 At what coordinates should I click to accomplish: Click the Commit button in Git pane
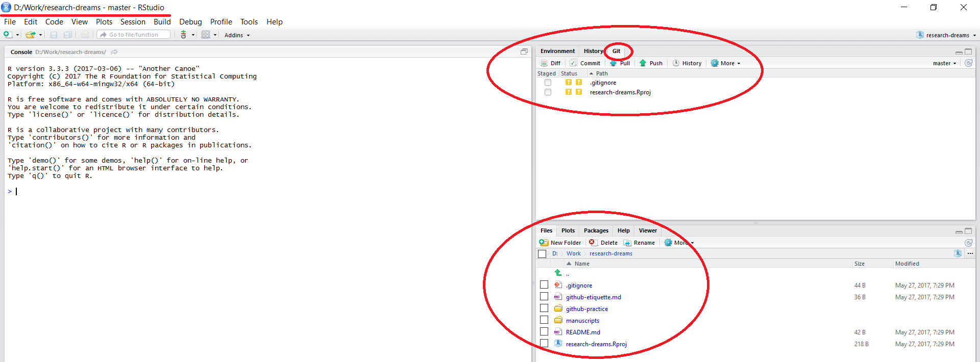click(585, 63)
